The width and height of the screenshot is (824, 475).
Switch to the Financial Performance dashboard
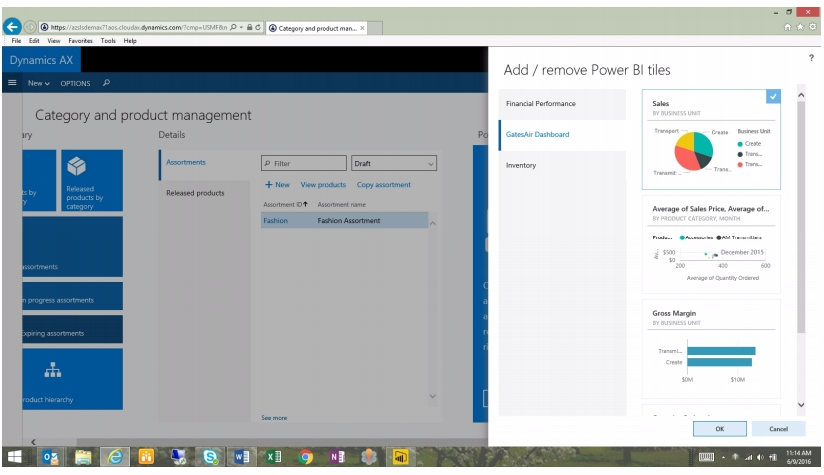pos(541,103)
